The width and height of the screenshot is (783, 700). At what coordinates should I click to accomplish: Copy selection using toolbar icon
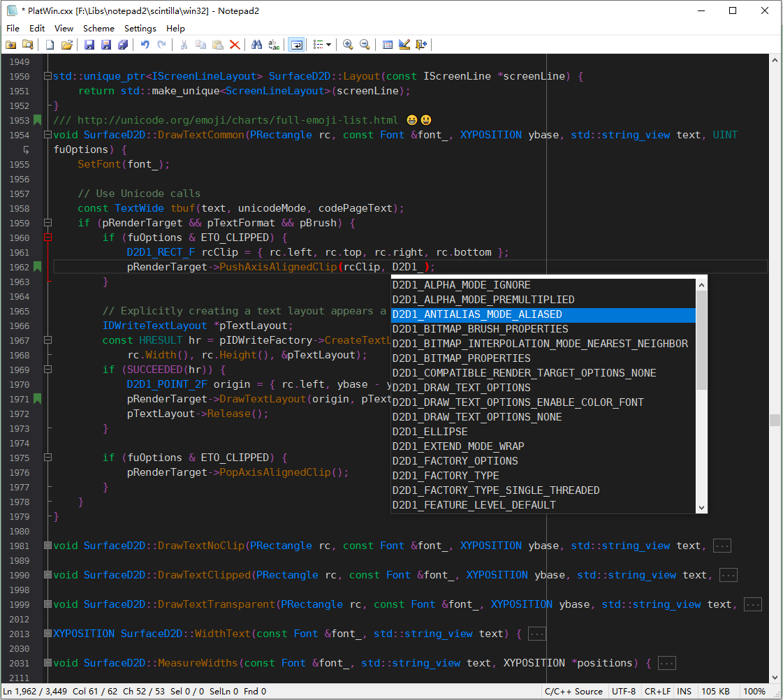point(200,45)
